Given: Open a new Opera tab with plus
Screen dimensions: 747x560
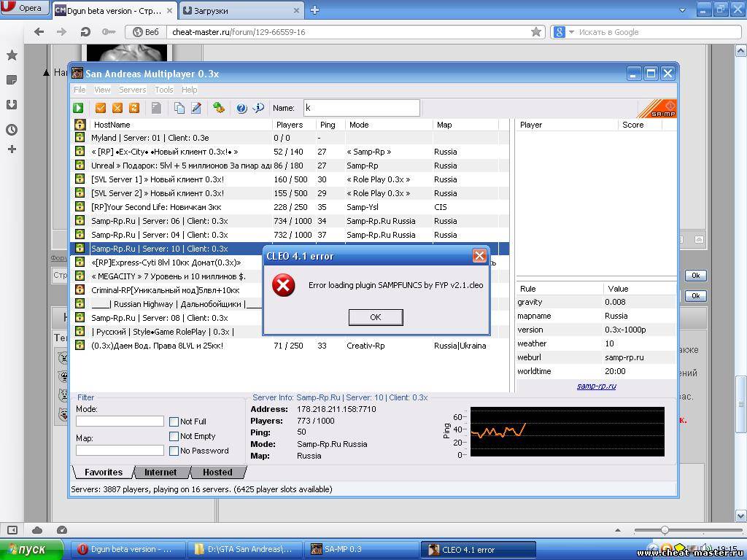Looking at the screenshot, I should (x=314, y=10).
